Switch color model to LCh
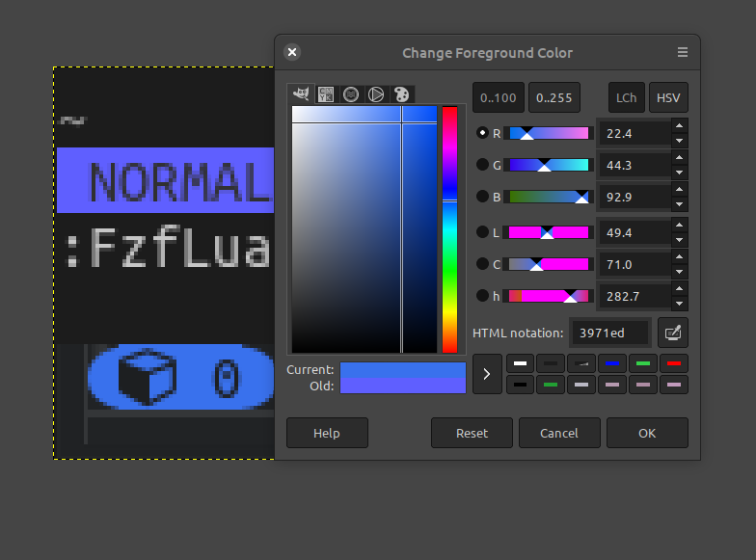Screen dimensions: 756x560 pos(627,98)
